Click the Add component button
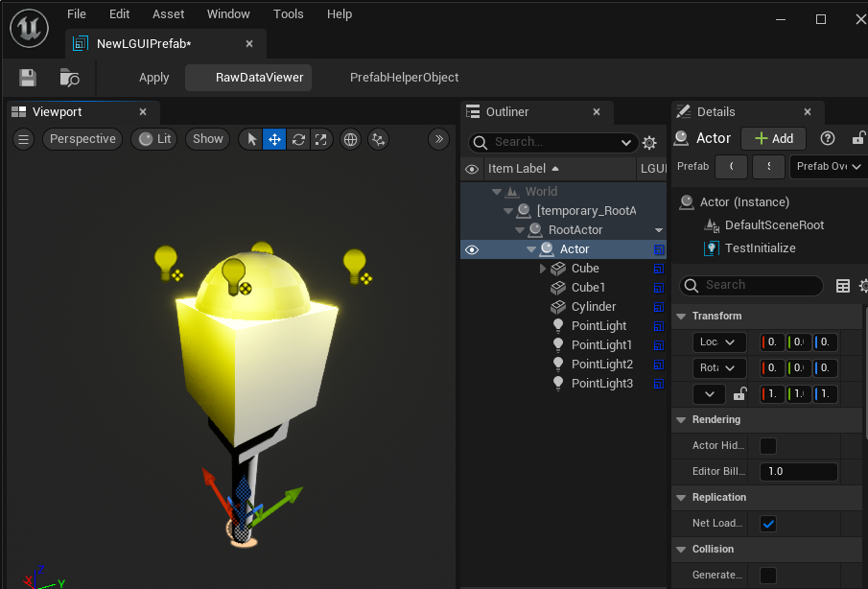 773,138
